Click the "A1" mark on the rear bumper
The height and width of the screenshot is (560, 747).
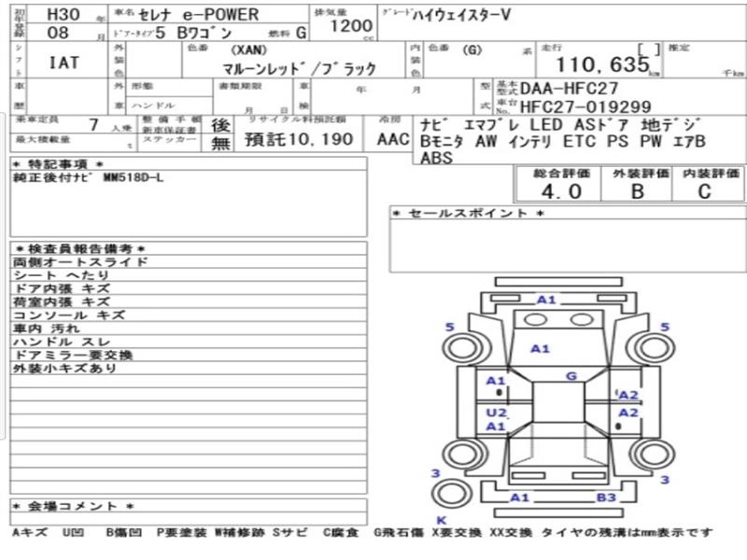tap(520, 497)
